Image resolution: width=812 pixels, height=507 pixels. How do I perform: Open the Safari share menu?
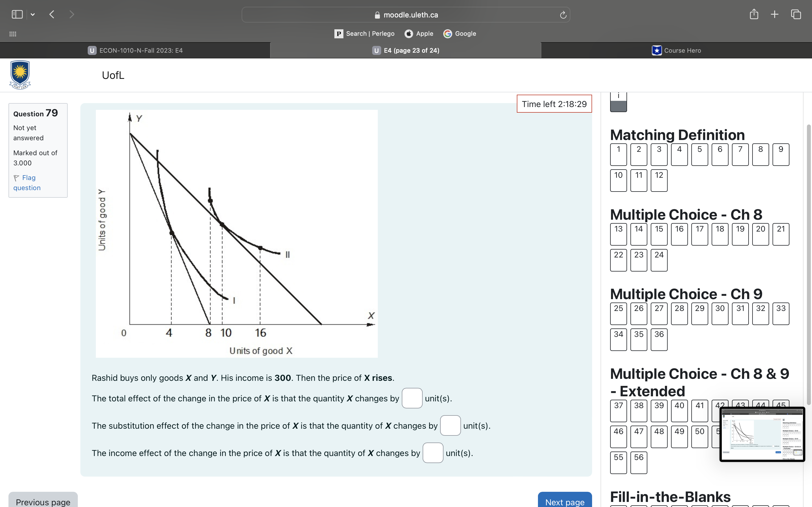tap(754, 14)
